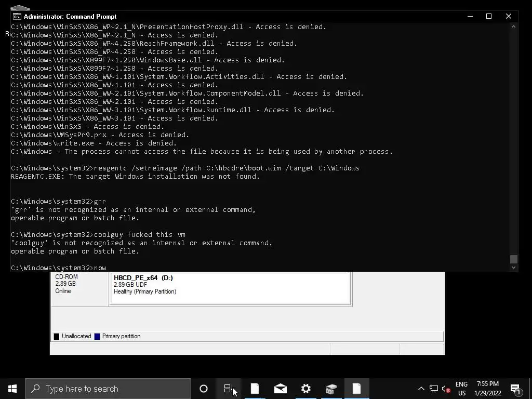
Task: Open the Mail app on taskbar
Action: 280,389
